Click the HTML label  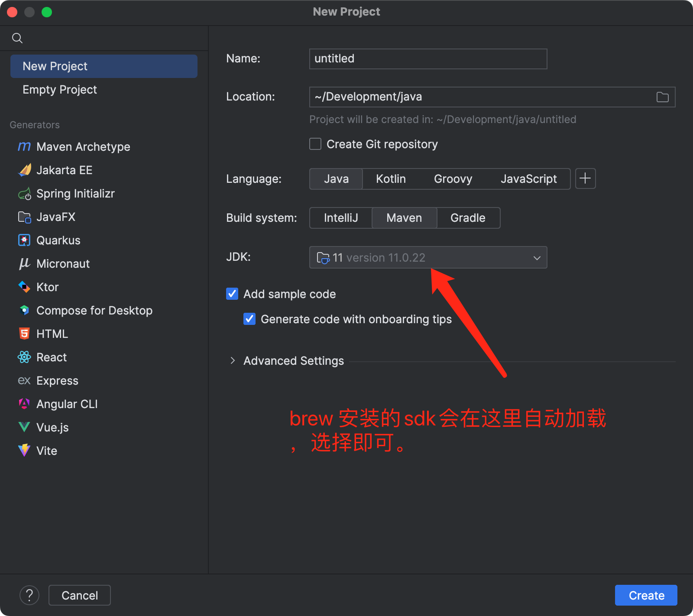(52, 334)
